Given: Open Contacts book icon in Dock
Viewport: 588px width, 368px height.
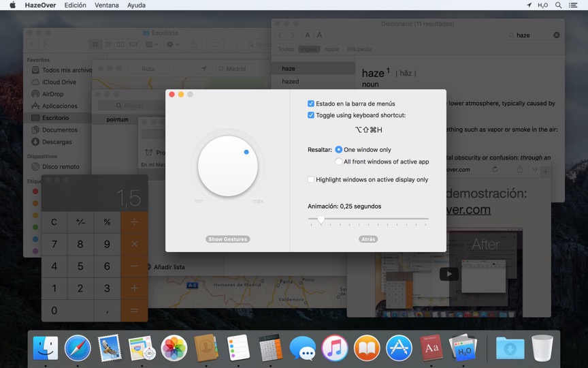Looking at the screenshot, I should (x=206, y=348).
